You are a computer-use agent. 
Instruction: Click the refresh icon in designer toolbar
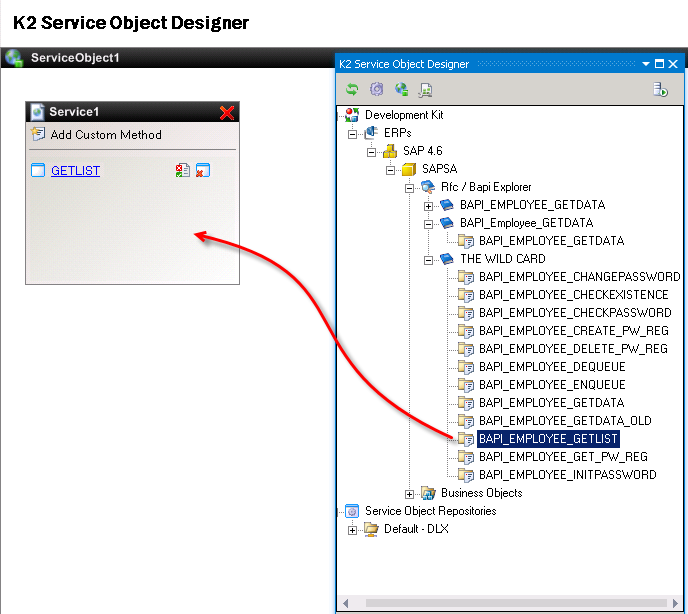click(352, 90)
